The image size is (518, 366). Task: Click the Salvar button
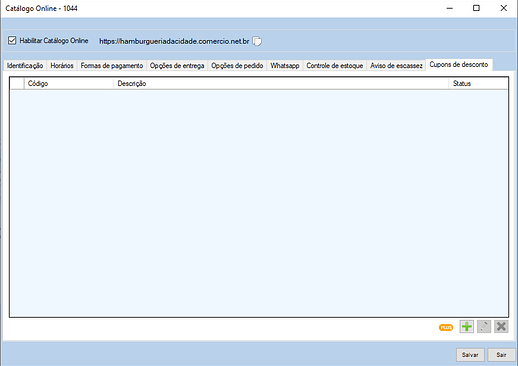point(470,355)
